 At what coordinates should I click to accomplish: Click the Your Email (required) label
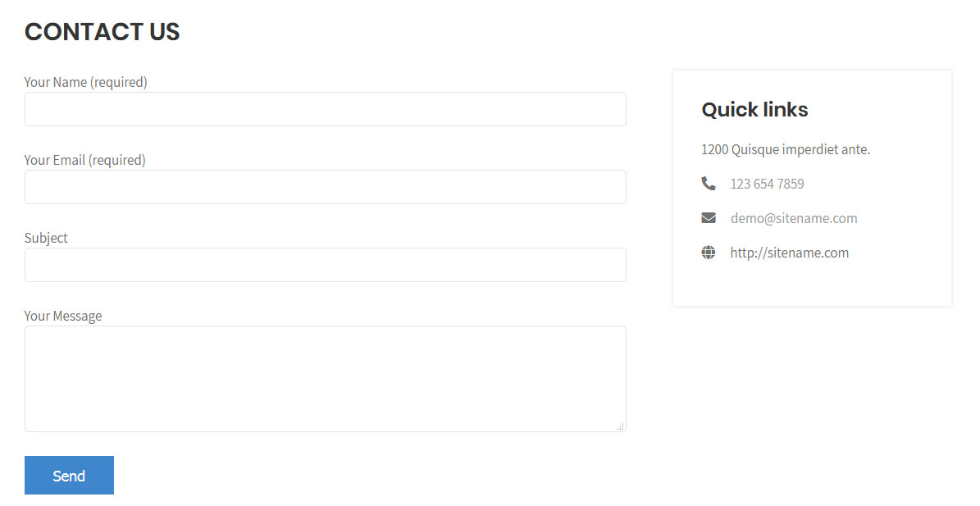point(85,160)
